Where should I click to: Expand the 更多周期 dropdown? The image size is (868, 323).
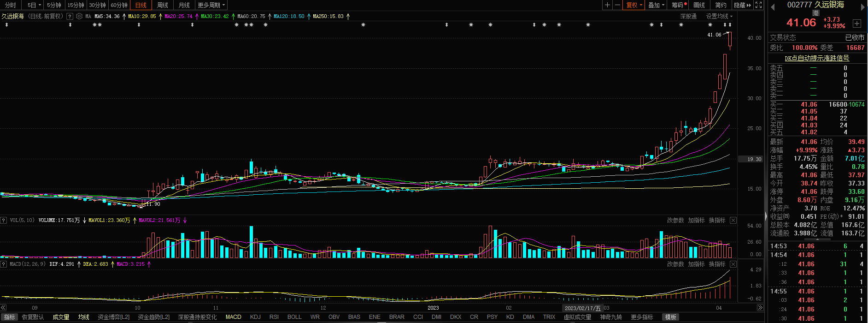(211, 5)
